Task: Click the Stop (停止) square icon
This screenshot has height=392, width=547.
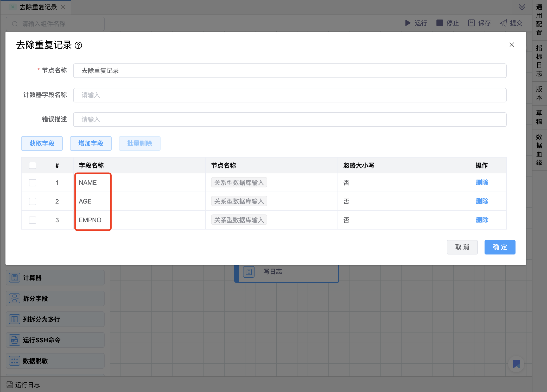Action: (x=440, y=23)
